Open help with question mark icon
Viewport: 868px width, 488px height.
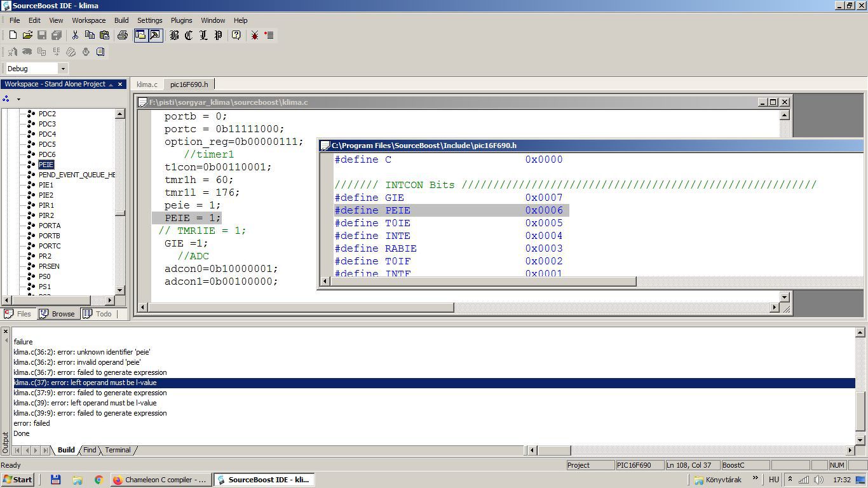pyautogui.click(x=236, y=36)
